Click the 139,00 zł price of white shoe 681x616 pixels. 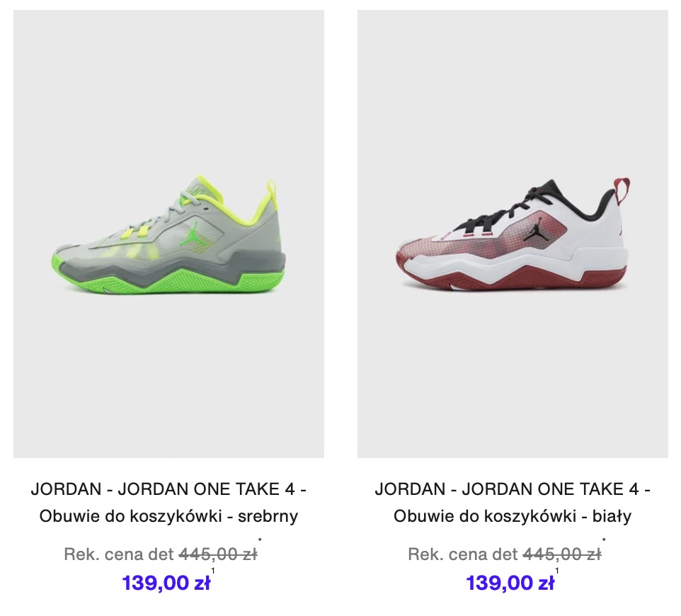(x=510, y=583)
